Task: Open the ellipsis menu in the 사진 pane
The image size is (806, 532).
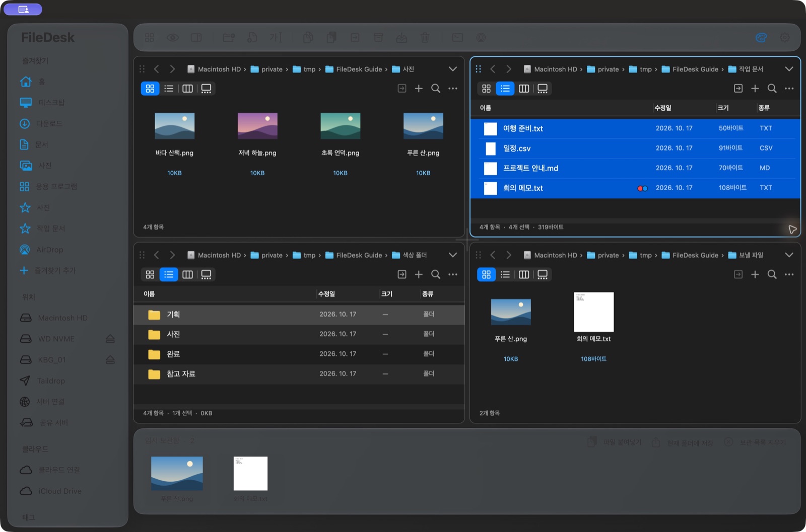Action: pos(453,89)
